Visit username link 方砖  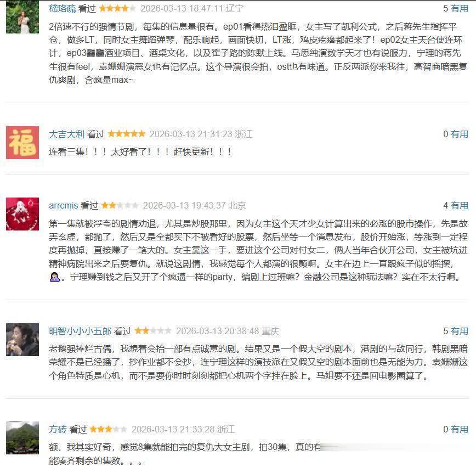point(58,429)
